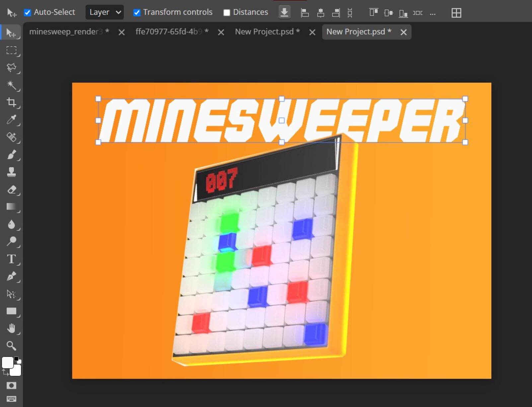
Task: Select the Eraser tool
Action: point(11,189)
